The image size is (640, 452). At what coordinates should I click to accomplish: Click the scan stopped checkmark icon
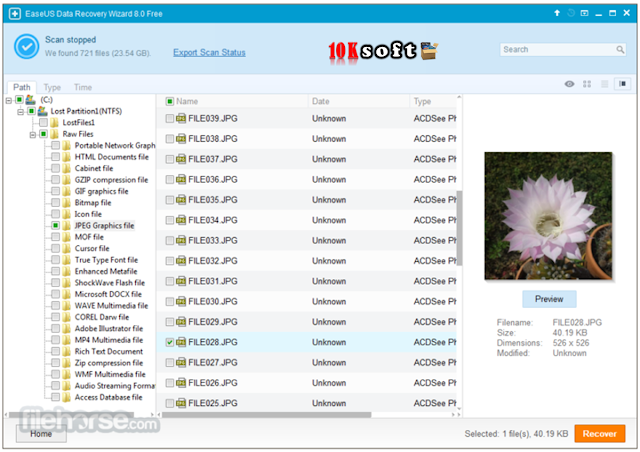27,47
